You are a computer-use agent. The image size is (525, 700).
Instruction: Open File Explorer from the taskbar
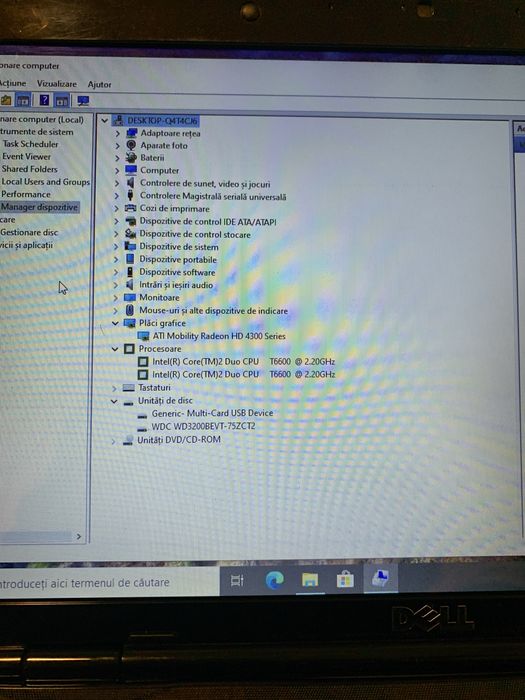[x=310, y=580]
